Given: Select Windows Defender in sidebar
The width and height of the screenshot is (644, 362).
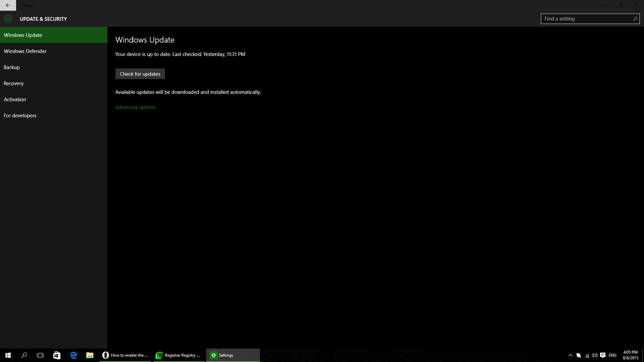Looking at the screenshot, I should [25, 51].
